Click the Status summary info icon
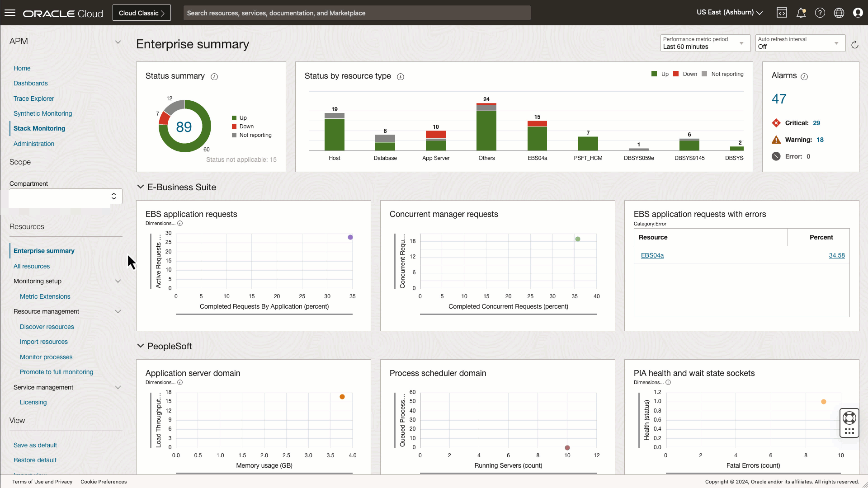 coord(214,77)
